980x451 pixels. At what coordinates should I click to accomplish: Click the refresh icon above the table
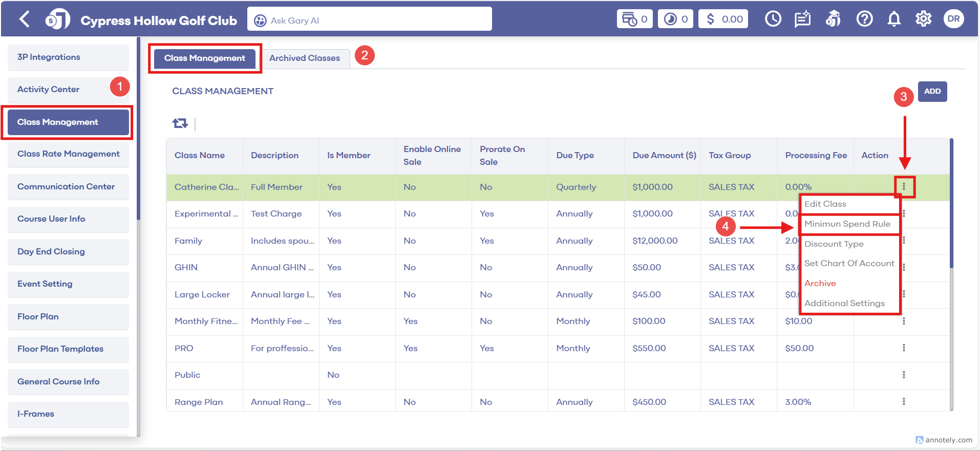[180, 123]
